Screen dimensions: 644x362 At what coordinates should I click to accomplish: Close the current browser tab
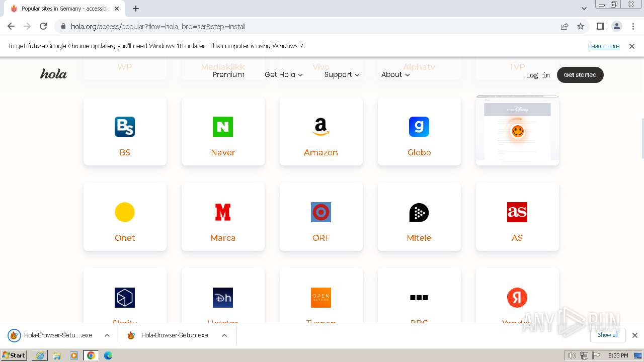click(117, 9)
